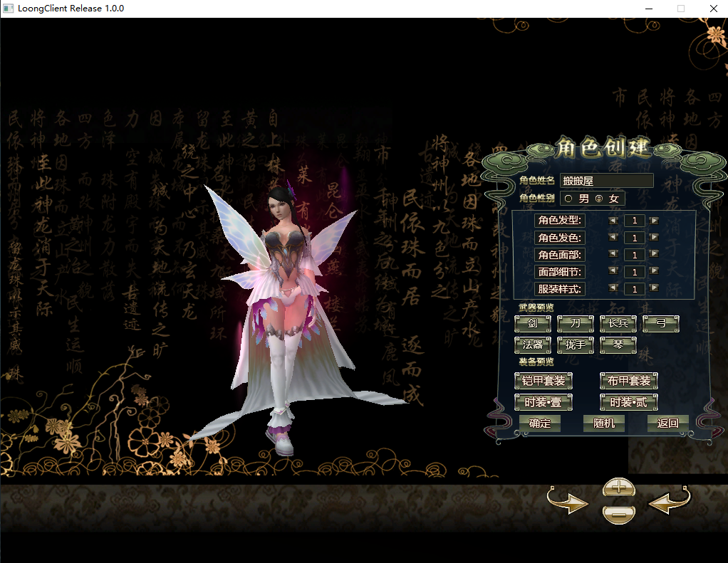This screenshot has width=728, height=563.
Task: Click next arrow for 角色发型 hairstyle
Action: pos(655,221)
